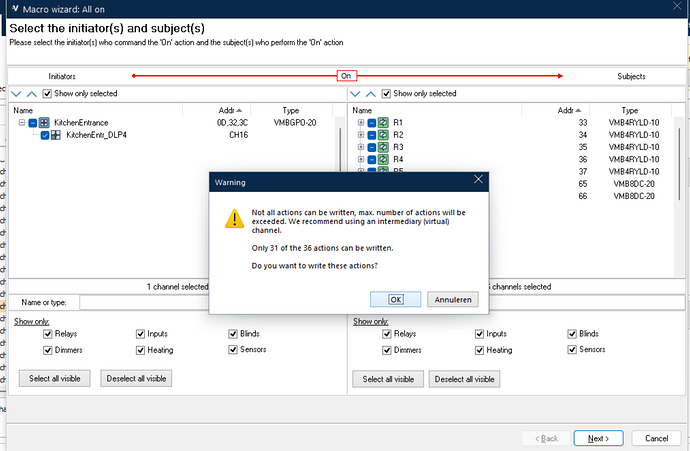Sort Initiators by Addr column header
Screen dimensions: 690x451
(x=226, y=110)
